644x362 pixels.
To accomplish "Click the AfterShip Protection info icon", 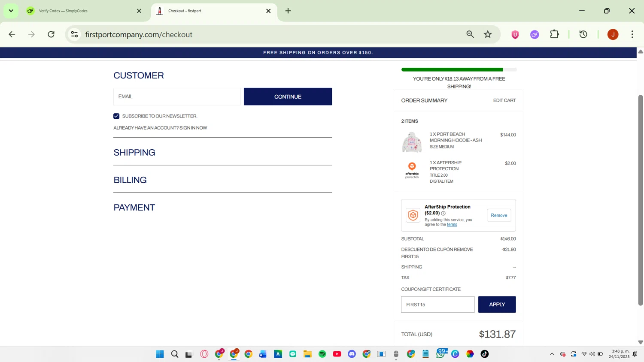I will click(443, 213).
